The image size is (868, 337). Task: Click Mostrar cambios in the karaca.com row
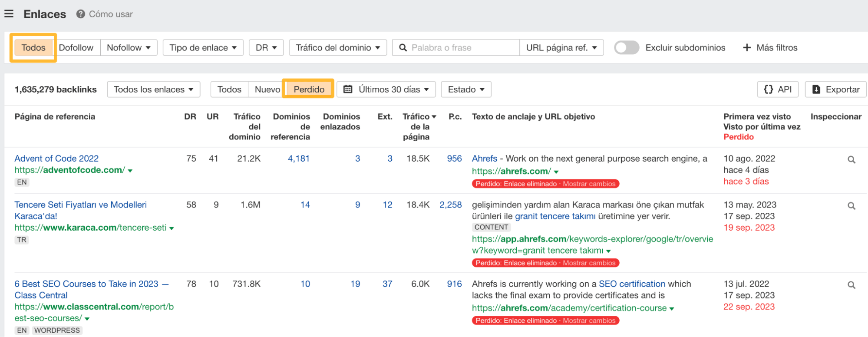(x=589, y=263)
